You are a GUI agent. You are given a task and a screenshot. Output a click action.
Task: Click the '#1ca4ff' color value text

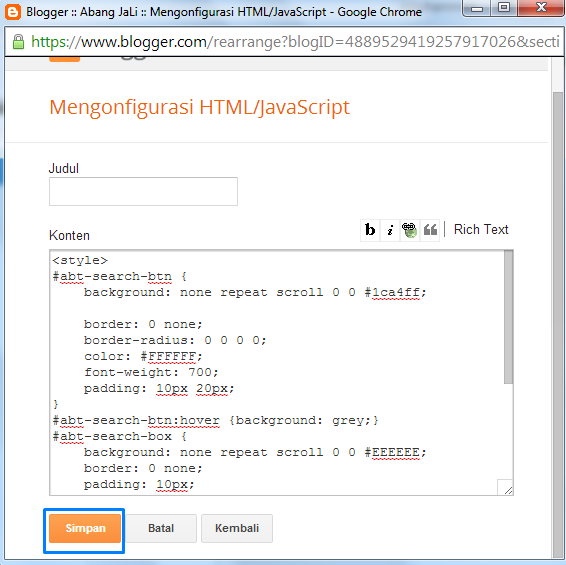[x=392, y=292]
